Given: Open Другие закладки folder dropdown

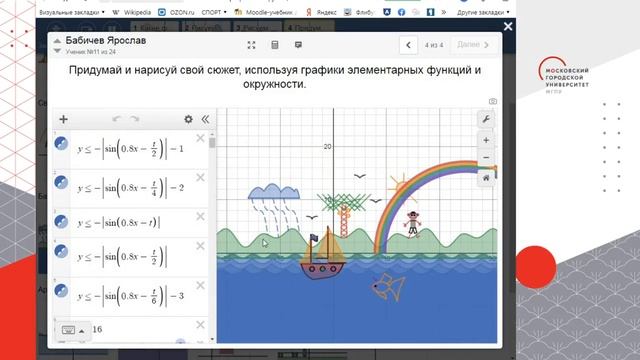Looking at the screenshot, I should [x=483, y=12].
